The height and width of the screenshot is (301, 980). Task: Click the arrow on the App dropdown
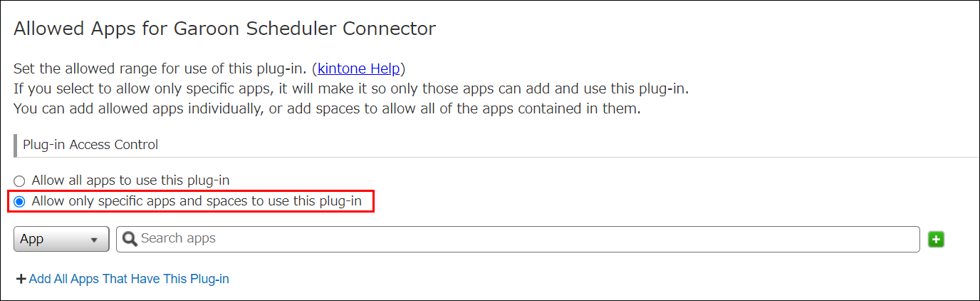point(94,240)
